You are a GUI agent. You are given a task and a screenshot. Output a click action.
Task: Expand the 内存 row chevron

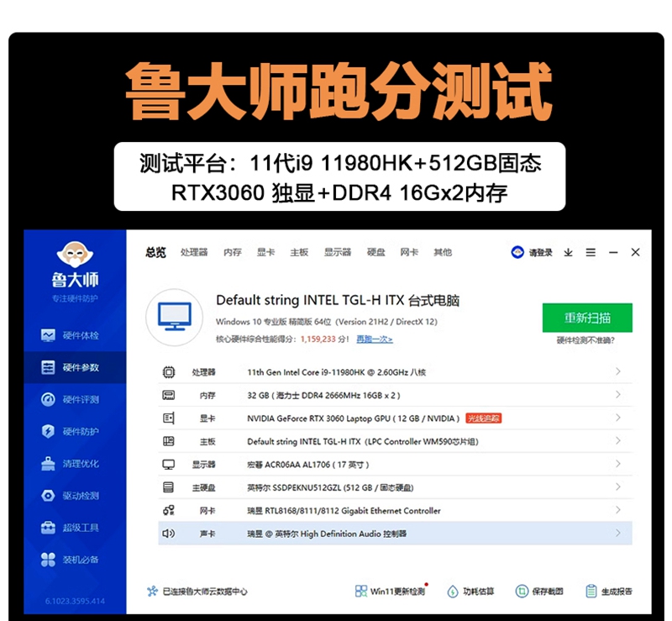[618, 395]
